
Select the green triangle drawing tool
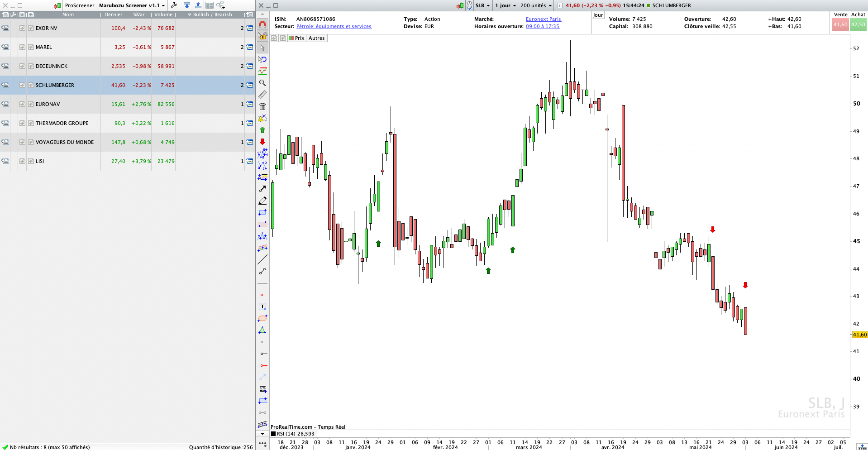(x=262, y=330)
